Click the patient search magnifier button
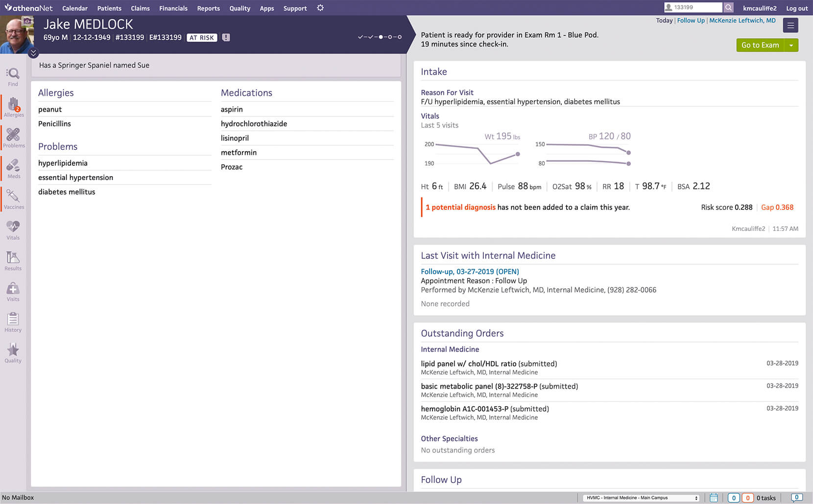This screenshot has width=813, height=504. pos(729,7)
